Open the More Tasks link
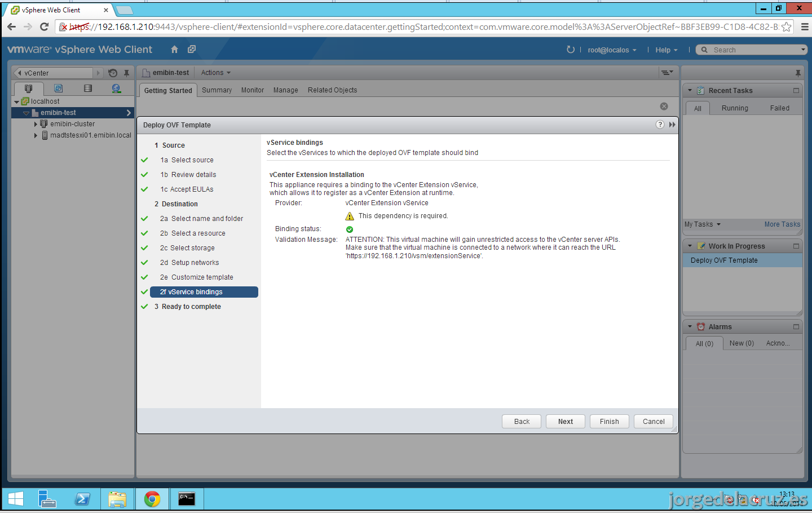Screen dimensions: 812x513 (x=782, y=224)
